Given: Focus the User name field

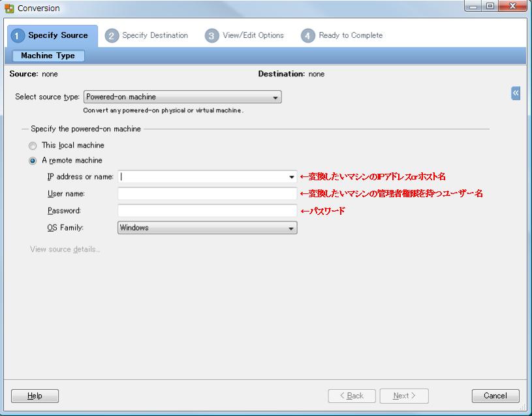Looking at the screenshot, I should tap(208, 194).
